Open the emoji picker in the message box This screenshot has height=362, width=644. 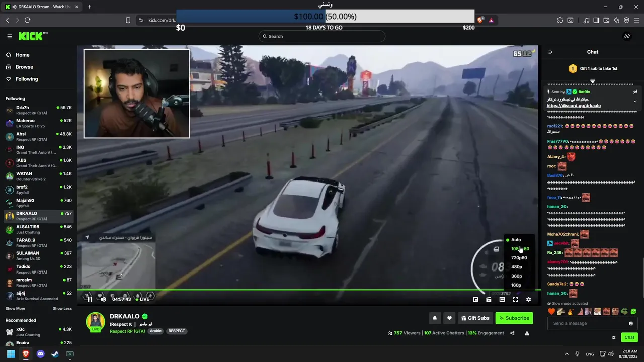point(631,323)
